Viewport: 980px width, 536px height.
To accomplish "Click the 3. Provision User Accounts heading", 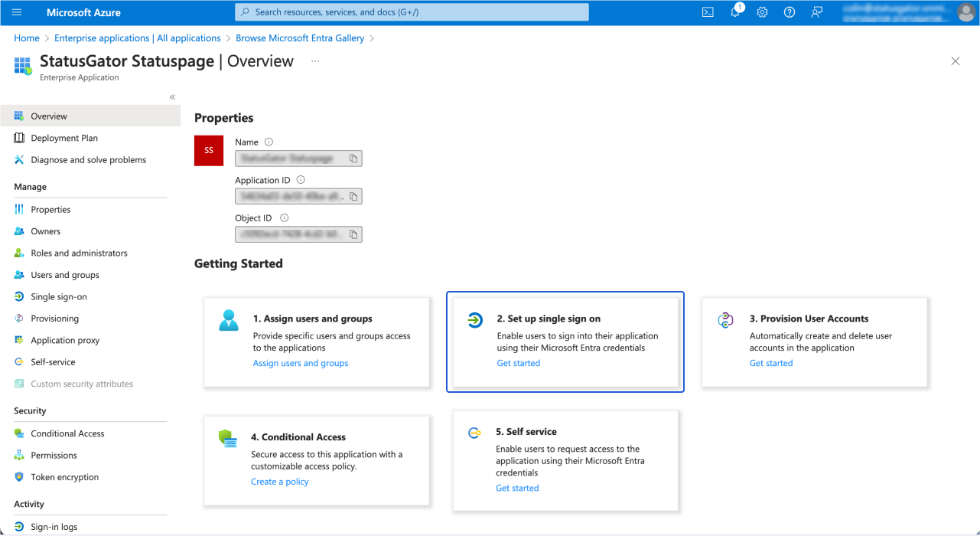I will point(809,319).
